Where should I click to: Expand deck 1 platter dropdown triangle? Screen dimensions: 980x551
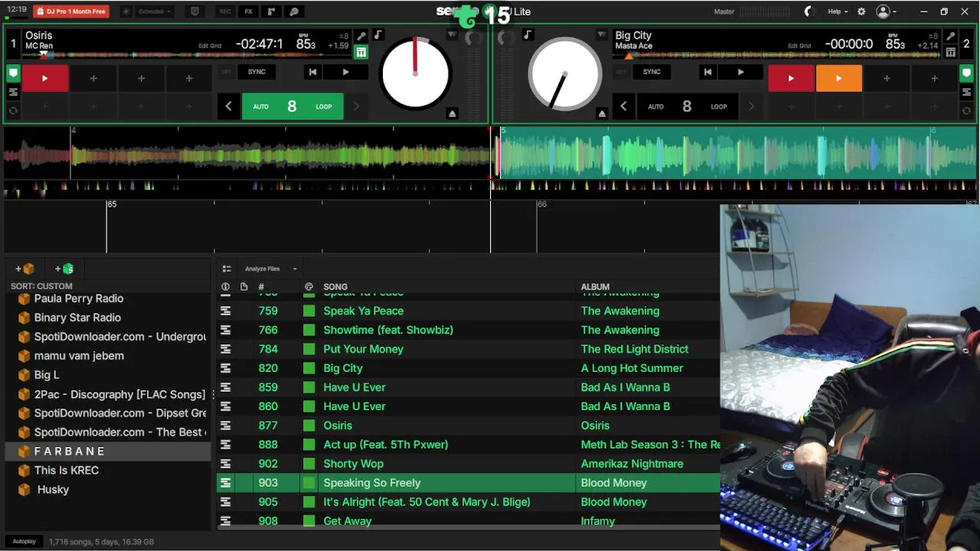click(452, 35)
